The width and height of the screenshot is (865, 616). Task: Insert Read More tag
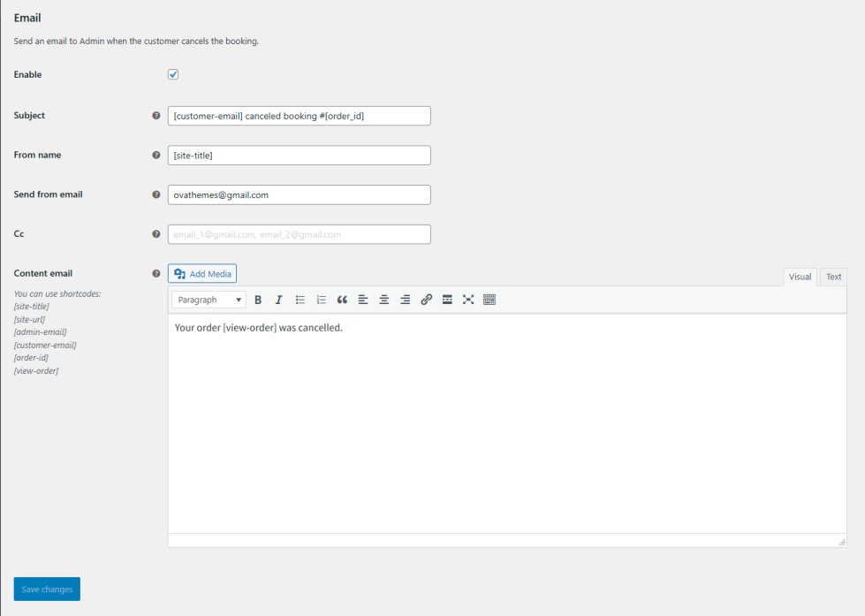point(447,300)
